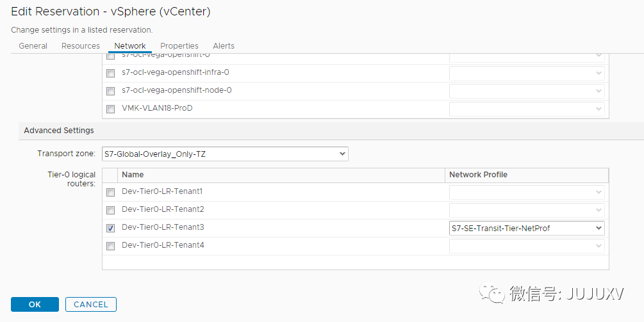Screen dimensions: 644x322
Task: Enable the s7-ocl-vega-openshift-node-0 network
Action: click(110, 91)
